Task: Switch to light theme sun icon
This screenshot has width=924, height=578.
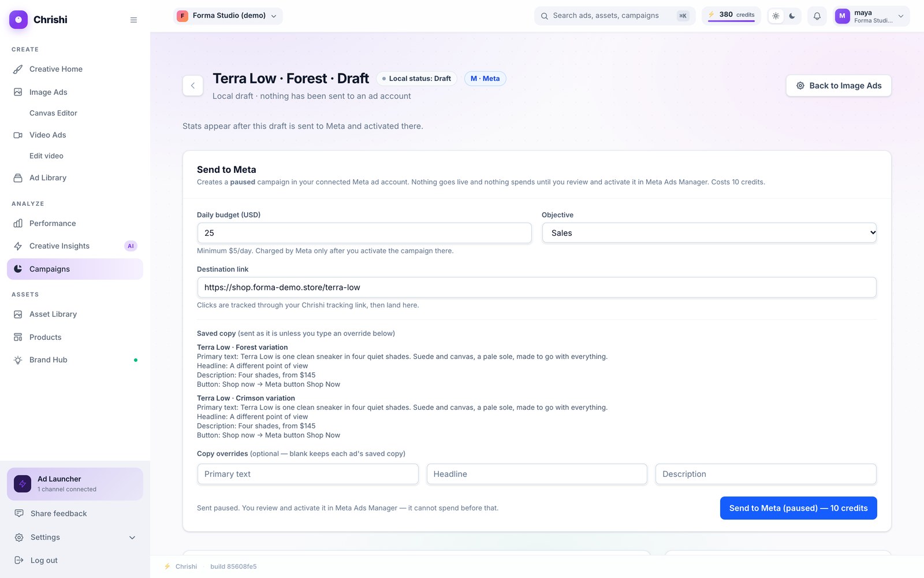Action: point(776,16)
